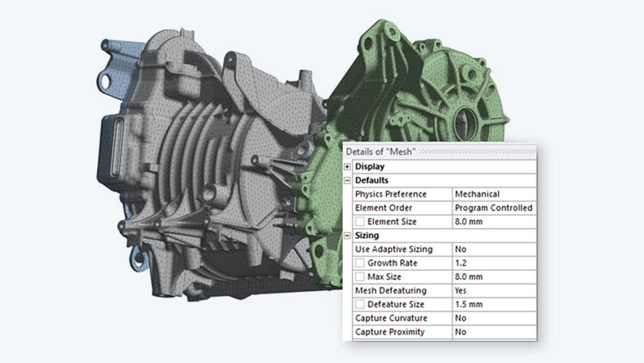Tick the Growth Rate checkbox

[360, 263]
